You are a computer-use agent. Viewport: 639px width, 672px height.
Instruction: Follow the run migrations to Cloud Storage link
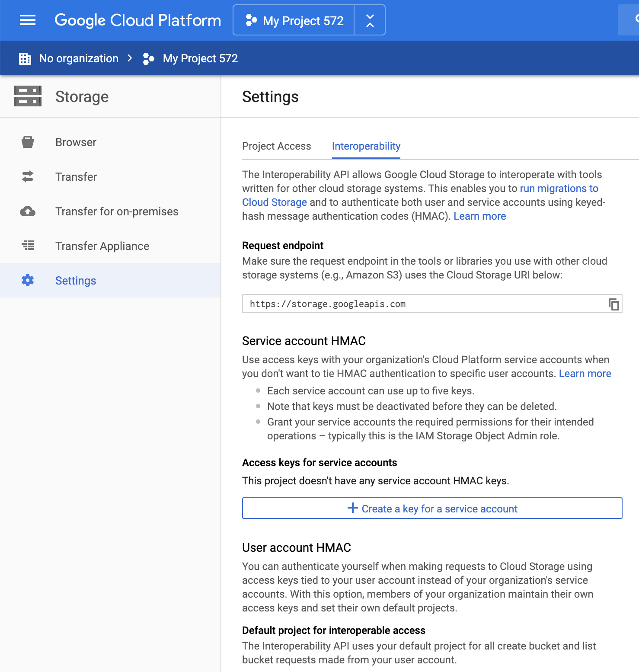click(x=559, y=189)
